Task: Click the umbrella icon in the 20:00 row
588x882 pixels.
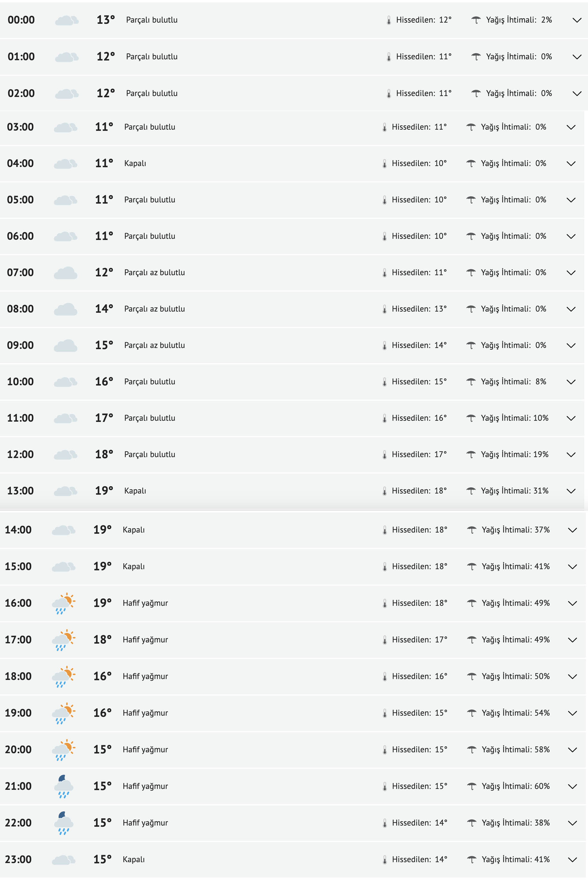Action: click(471, 750)
